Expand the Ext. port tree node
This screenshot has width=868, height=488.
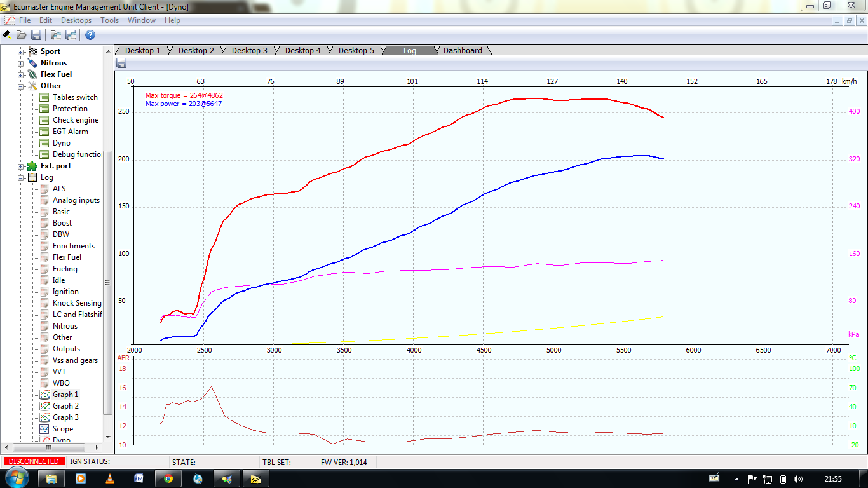click(x=20, y=166)
